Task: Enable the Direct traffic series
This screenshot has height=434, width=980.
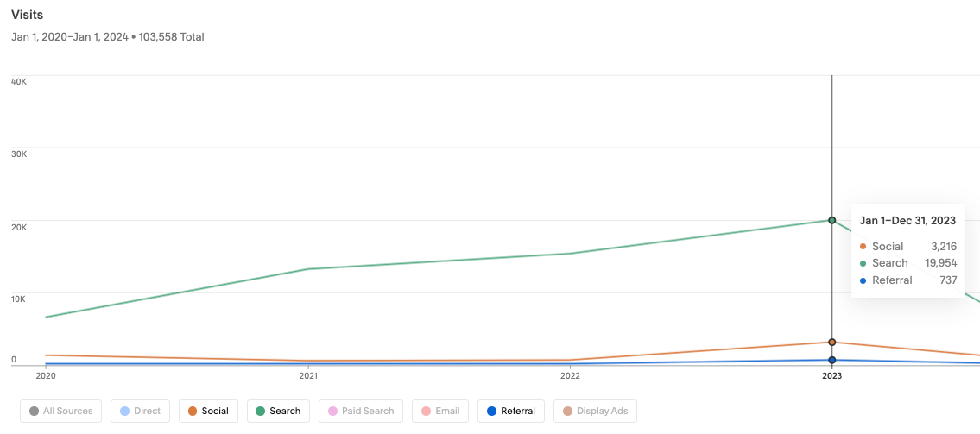Action: [x=141, y=411]
